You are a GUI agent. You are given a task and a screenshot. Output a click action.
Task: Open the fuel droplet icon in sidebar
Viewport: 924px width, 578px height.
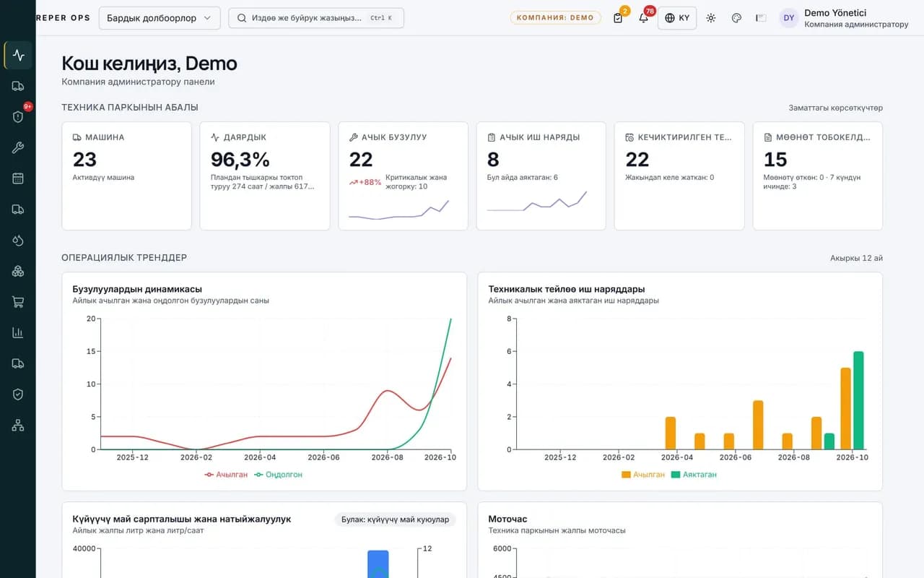pyautogui.click(x=18, y=240)
